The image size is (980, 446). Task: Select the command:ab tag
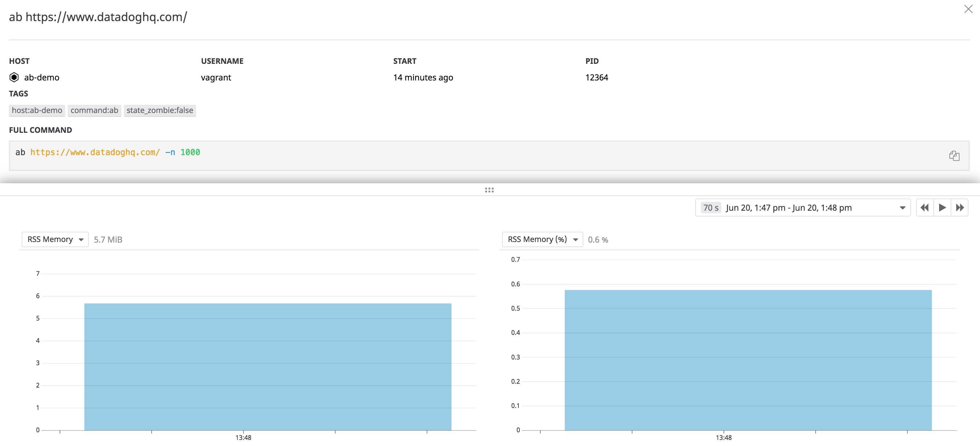click(94, 111)
